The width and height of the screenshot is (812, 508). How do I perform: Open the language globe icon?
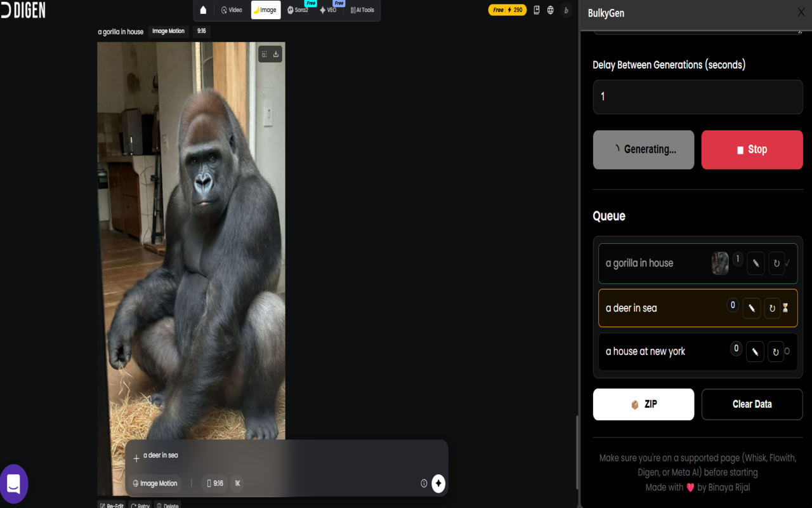[550, 10]
